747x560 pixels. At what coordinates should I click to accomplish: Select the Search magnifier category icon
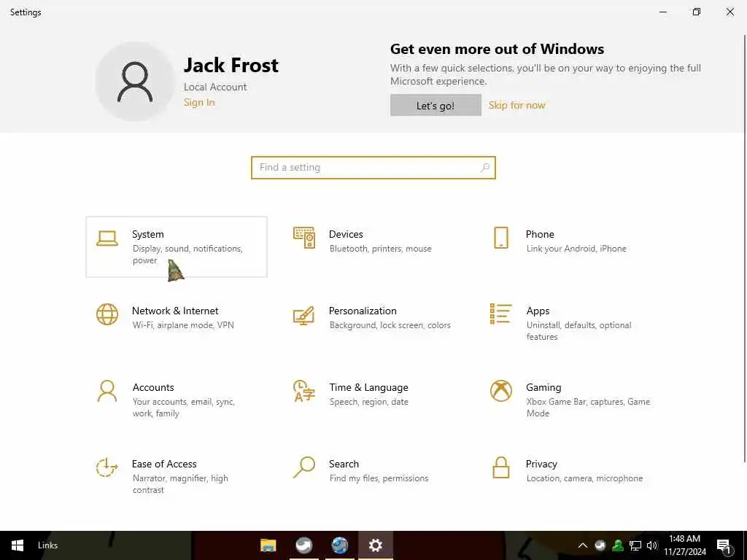point(304,467)
